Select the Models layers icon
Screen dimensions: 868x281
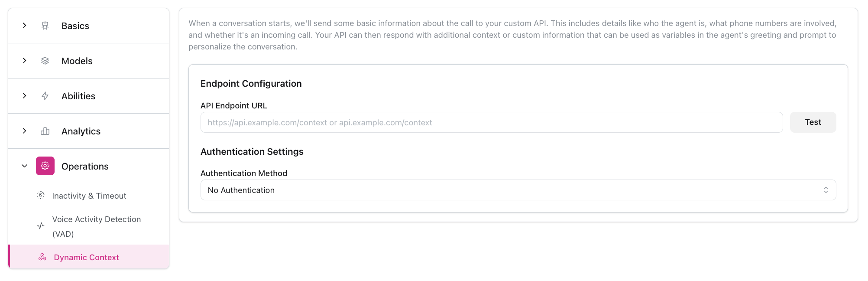tap(45, 61)
